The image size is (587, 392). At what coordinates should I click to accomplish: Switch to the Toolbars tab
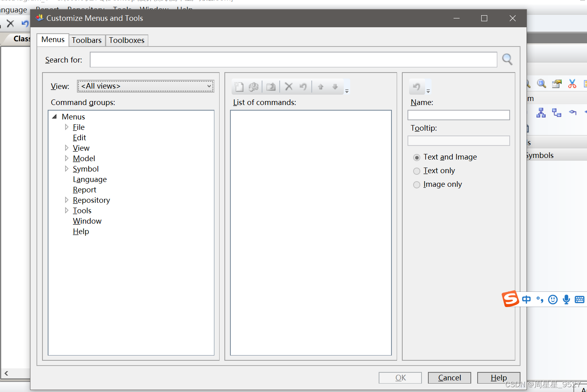(x=87, y=40)
